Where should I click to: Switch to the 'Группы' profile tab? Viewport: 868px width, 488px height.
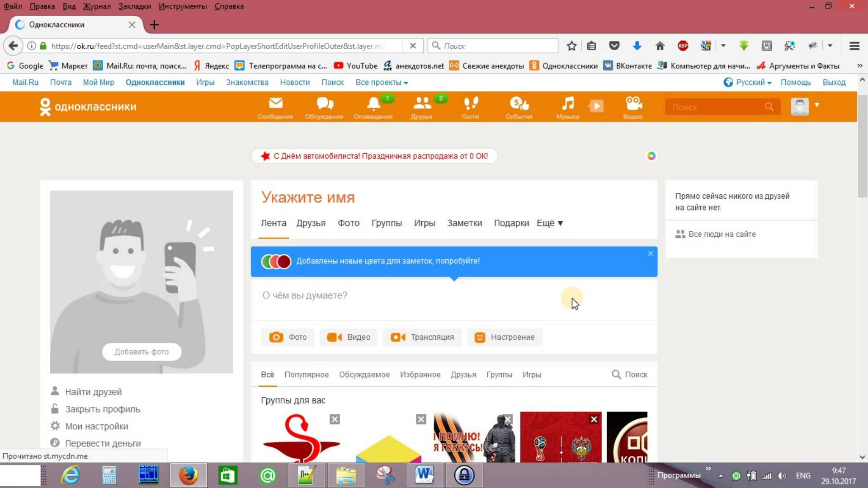click(x=387, y=223)
